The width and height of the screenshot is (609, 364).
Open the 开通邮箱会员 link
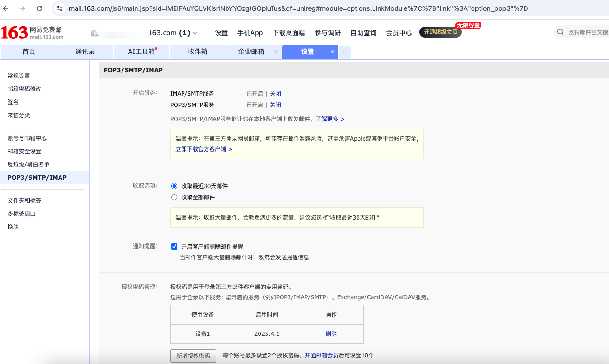[x=321, y=356]
